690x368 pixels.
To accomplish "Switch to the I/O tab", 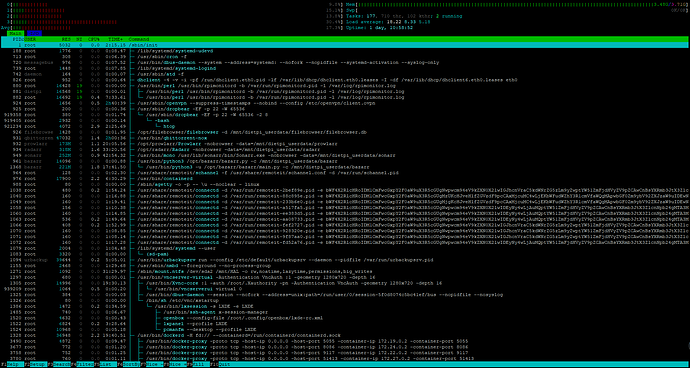I will (34, 33).
